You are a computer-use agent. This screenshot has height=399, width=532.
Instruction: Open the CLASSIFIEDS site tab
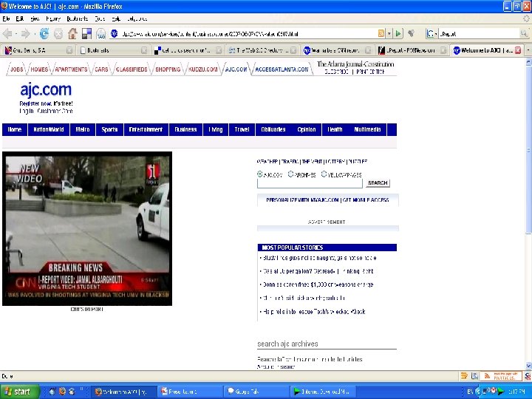pyautogui.click(x=132, y=69)
